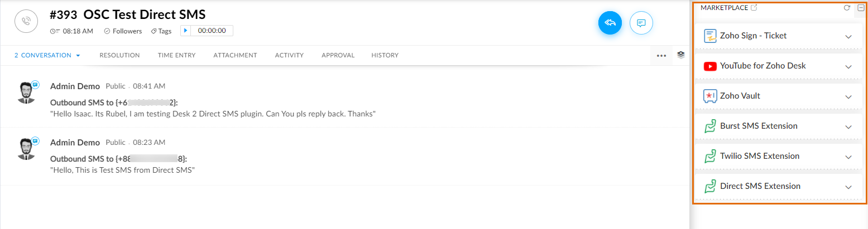Click the Tags link
The image size is (868, 229).
click(161, 31)
